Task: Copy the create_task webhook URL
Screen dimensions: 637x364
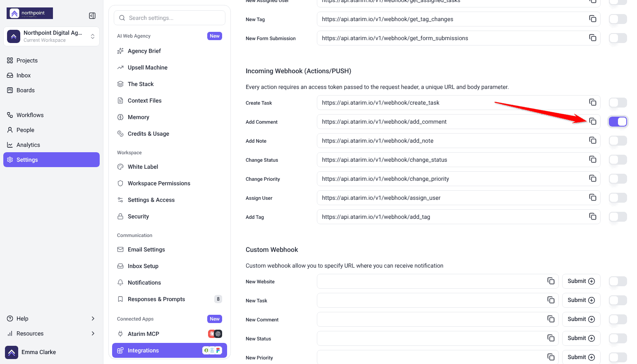Action: [x=592, y=102]
